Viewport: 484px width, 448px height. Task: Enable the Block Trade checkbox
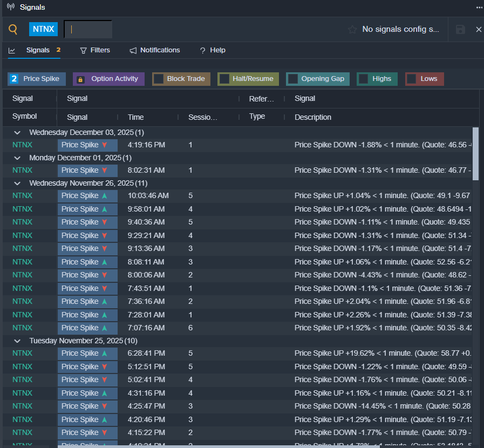pos(159,79)
